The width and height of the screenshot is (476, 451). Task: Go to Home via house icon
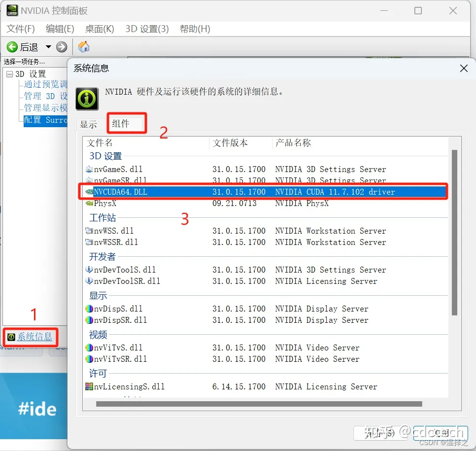tap(83, 47)
